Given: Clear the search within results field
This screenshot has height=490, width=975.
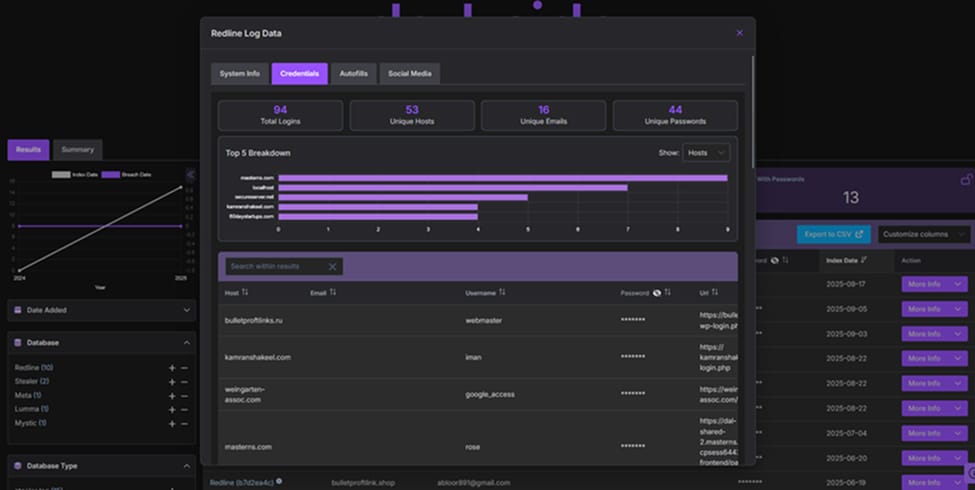Looking at the screenshot, I should tap(333, 267).
